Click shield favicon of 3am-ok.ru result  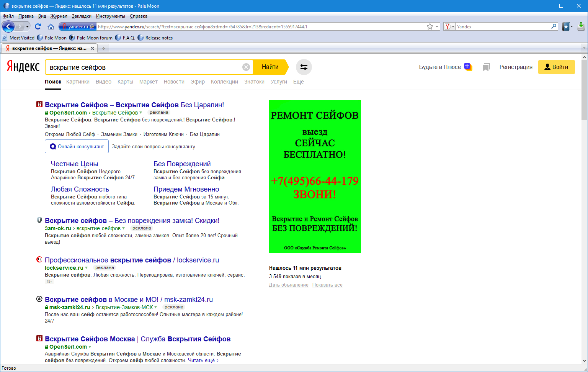39,220
